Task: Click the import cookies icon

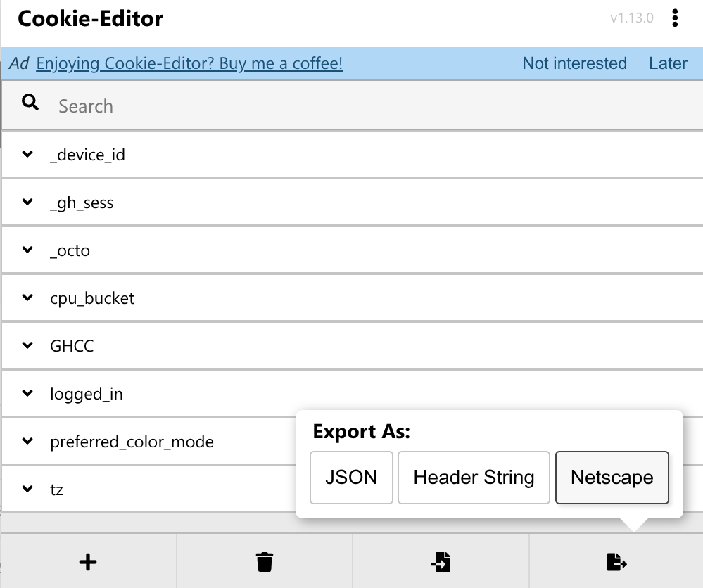Action: click(x=441, y=562)
